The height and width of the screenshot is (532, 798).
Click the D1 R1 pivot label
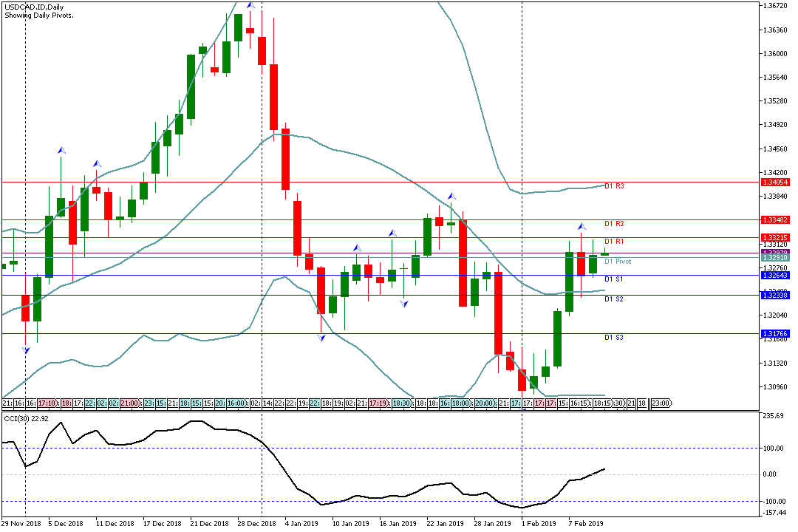click(614, 242)
